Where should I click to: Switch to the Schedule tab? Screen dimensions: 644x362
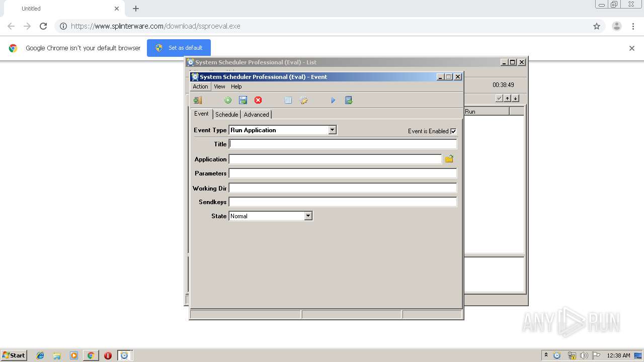click(226, 115)
